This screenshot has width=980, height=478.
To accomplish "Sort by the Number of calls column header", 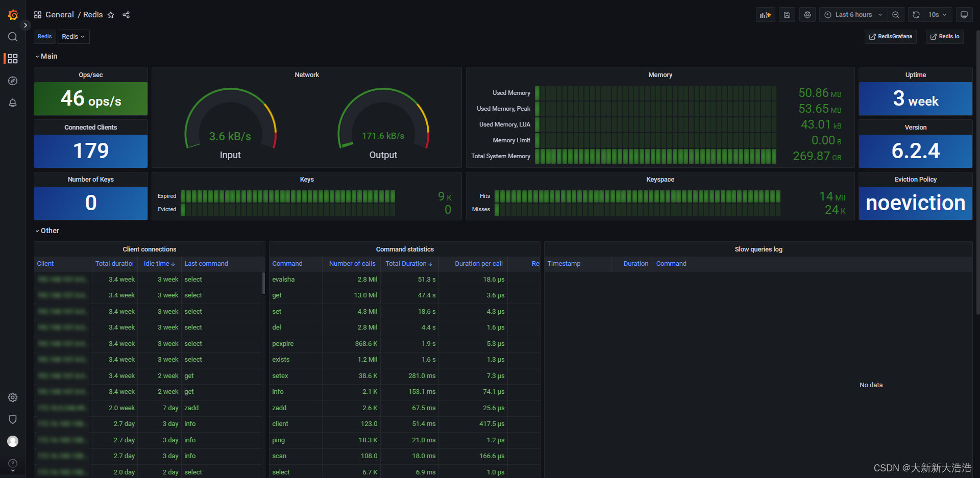I will pos(352,264).
